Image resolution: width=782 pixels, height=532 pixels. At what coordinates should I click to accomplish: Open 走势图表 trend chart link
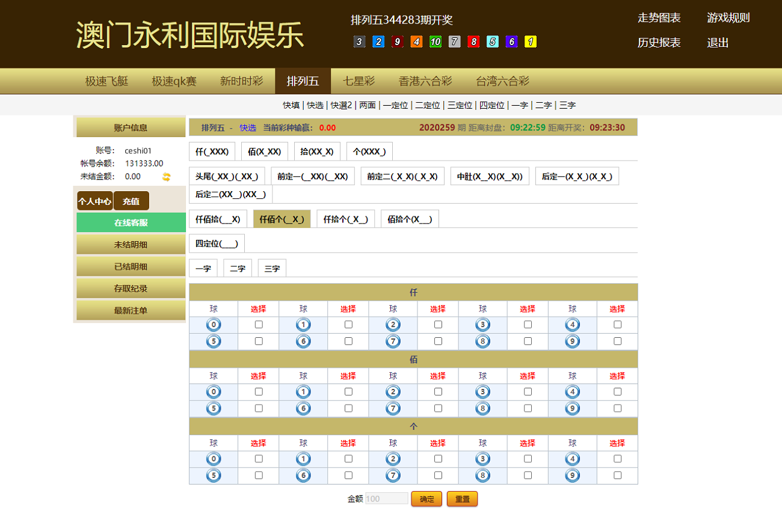(x=659, y=18)
